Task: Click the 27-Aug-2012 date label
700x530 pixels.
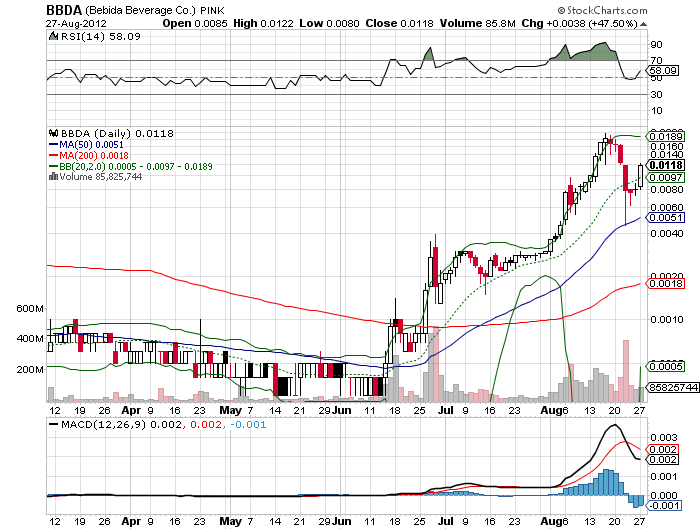Action: click(x=76, y=23)
